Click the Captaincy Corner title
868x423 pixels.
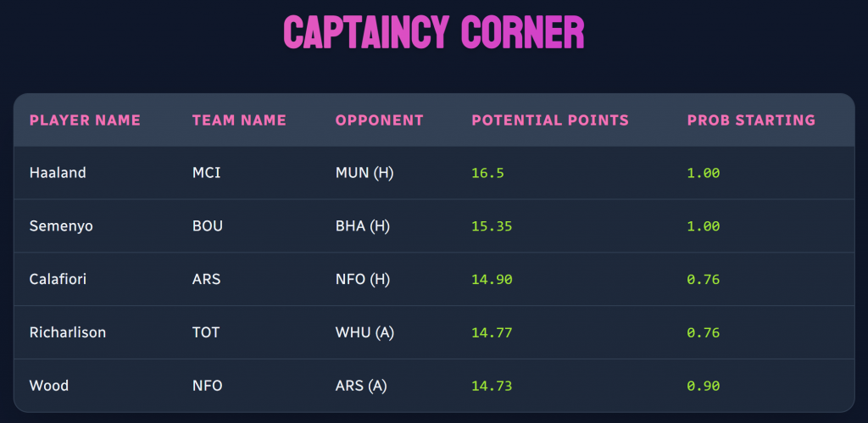click(x=433, y=33)
